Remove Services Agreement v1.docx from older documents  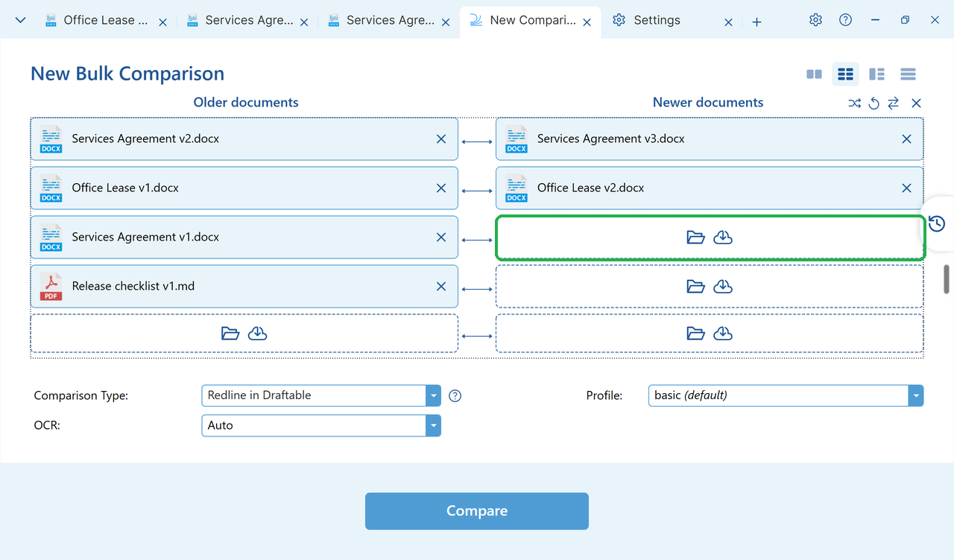pyautogui.click(x=441, y=238)
